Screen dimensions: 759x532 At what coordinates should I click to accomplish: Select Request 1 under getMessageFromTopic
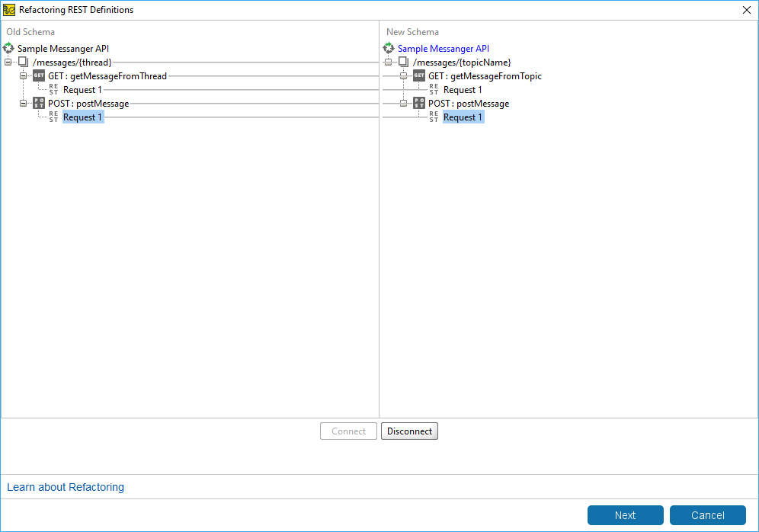(463, 90)
